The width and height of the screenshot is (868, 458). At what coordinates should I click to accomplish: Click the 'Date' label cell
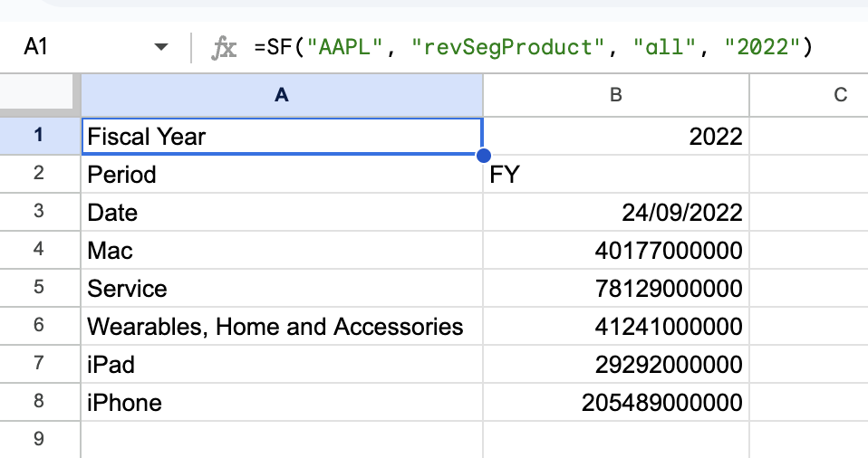282,213
